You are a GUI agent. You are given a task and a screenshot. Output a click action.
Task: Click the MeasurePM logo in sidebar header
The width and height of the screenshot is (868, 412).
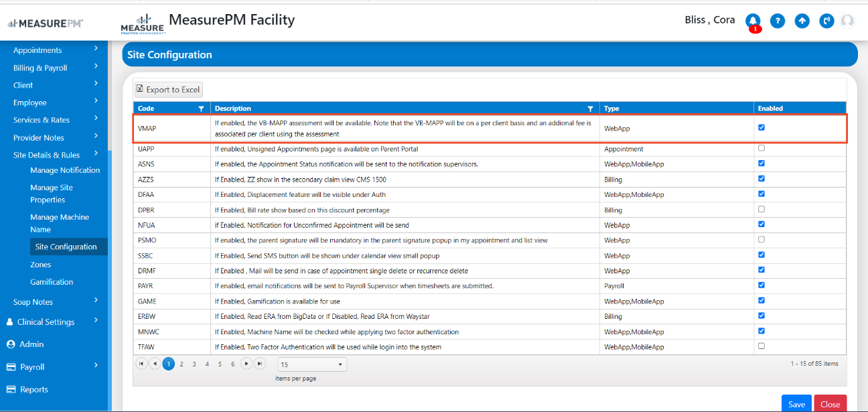pyautogui.click(x=45, y=23)
